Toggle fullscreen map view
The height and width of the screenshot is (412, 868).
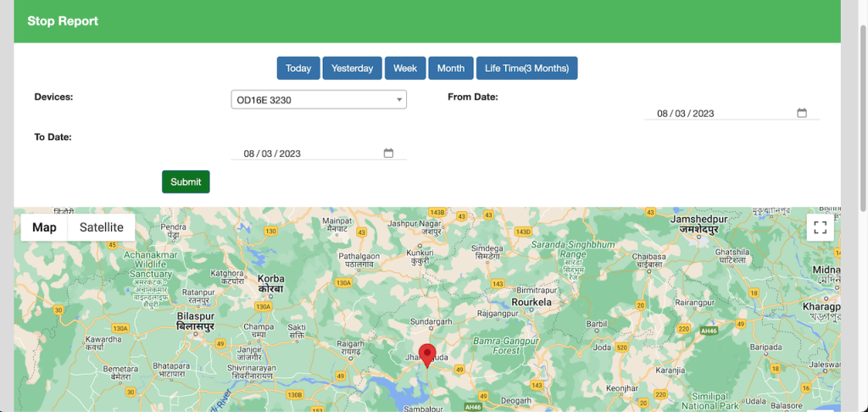coord(820,227)
